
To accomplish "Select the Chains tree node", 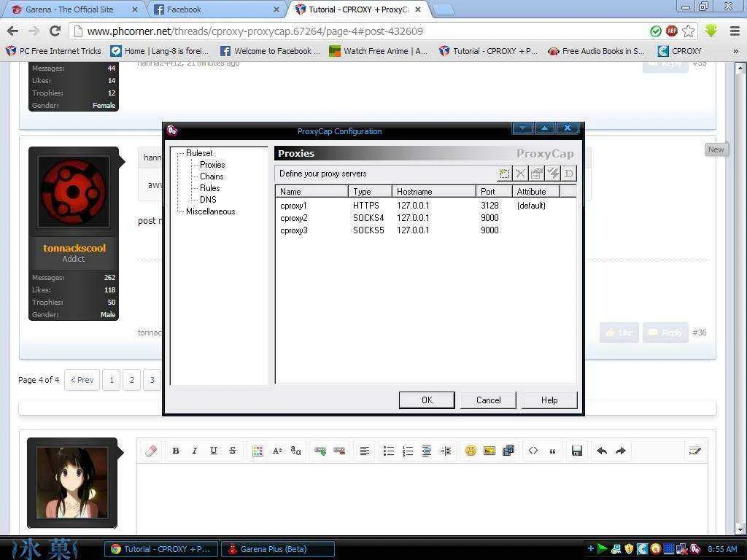I will [x=212, y=176].
